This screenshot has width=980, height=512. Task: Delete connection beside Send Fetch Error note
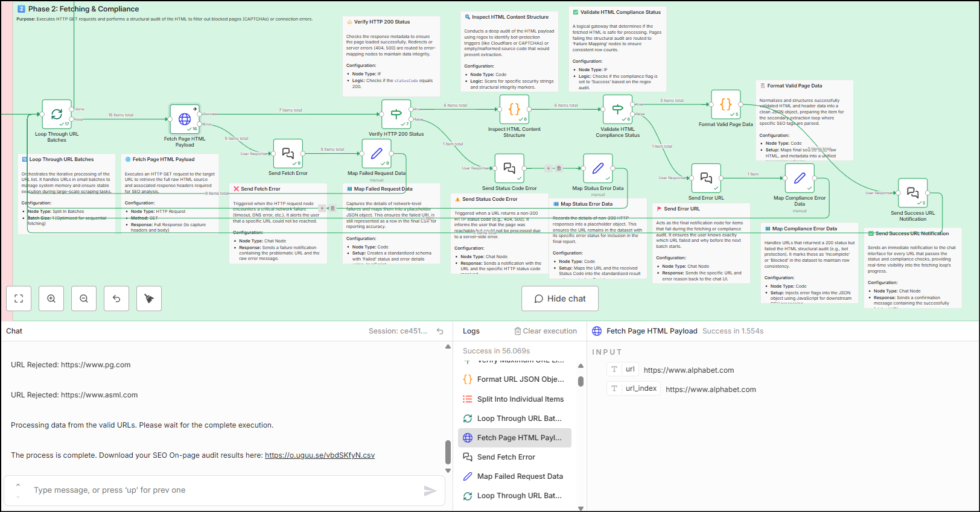click(x=332, y=208)
